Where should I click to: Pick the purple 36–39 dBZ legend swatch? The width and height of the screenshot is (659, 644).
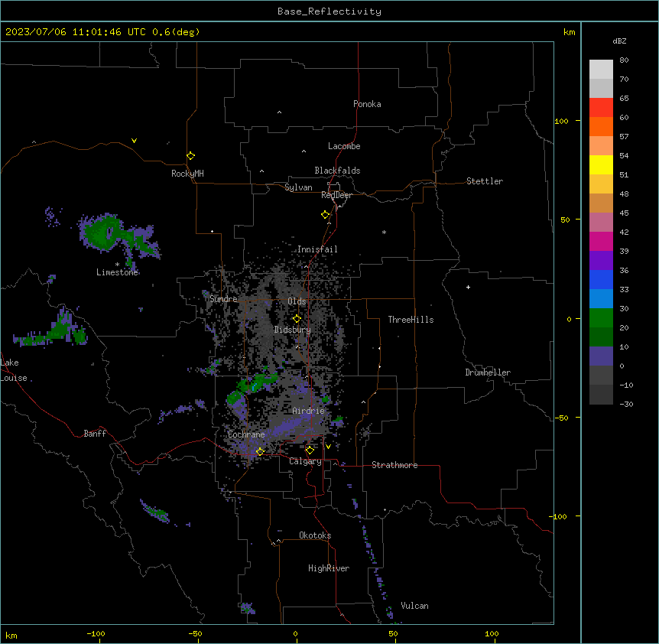[x=601, y=261]
